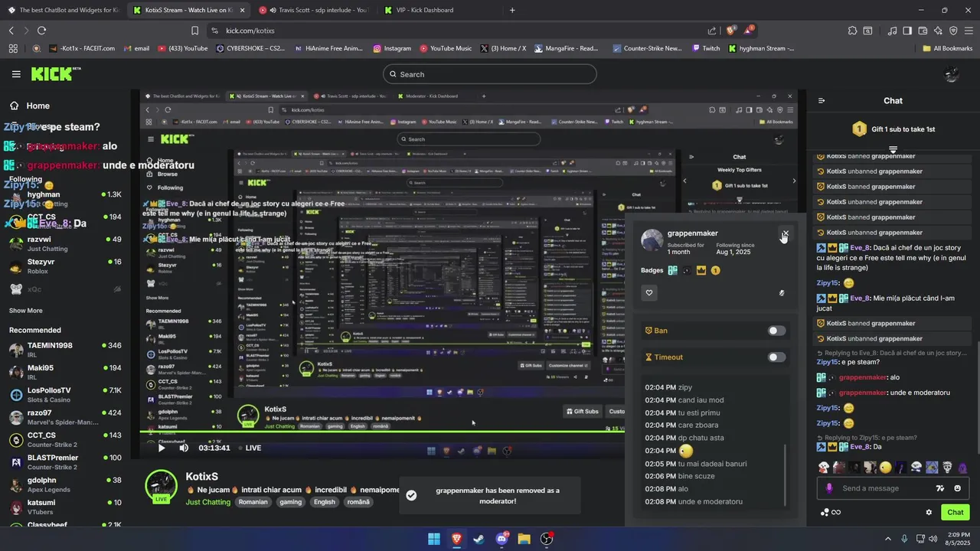Close the grappenmaker user card
980x551 pixels.
[x=786, y=233]
